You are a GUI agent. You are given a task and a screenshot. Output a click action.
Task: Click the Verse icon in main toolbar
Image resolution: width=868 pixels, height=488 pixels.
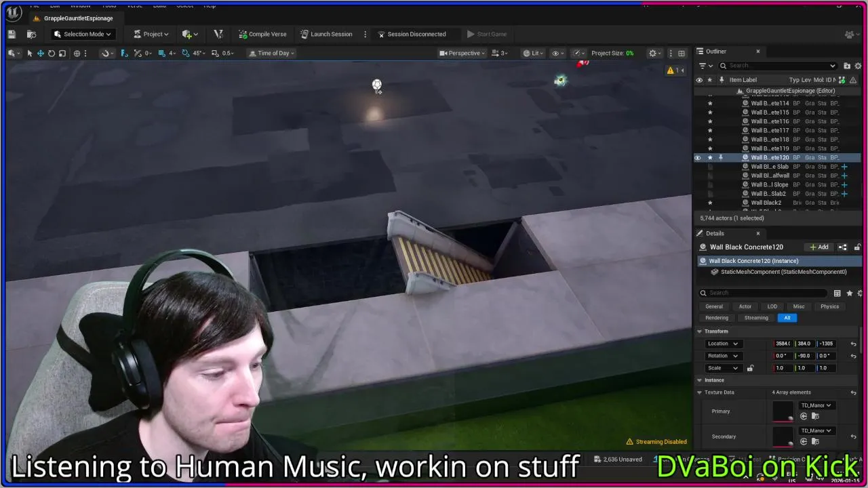218,34
